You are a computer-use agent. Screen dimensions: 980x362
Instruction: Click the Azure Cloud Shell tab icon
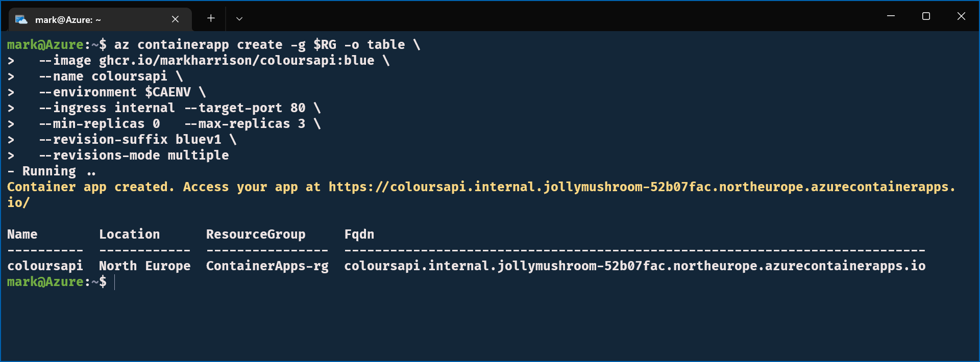21,19
